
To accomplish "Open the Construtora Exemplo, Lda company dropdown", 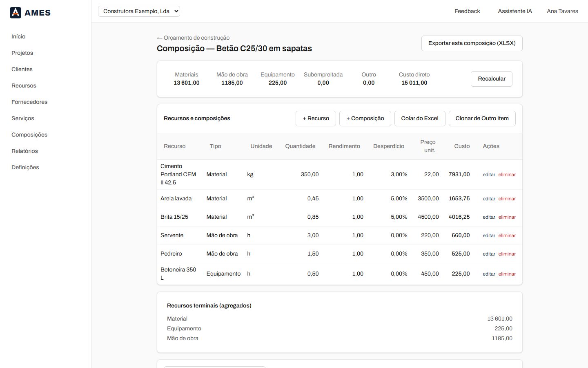I will coord(139,11).
